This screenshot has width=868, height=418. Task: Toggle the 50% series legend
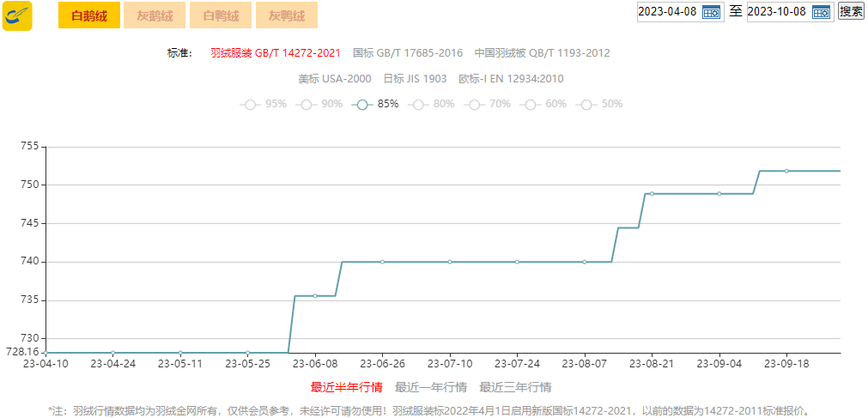(x=599, y=104)
